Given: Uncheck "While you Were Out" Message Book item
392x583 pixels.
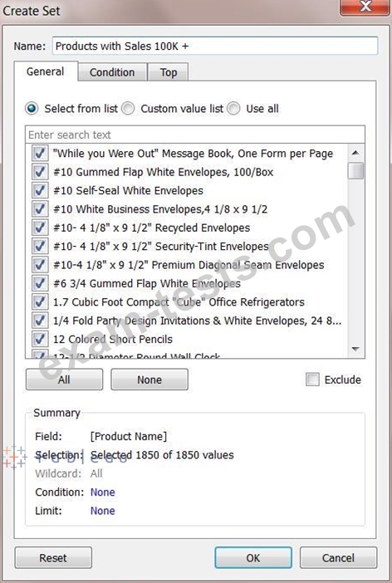Looking at the screenshot, I should pos(40,153).
